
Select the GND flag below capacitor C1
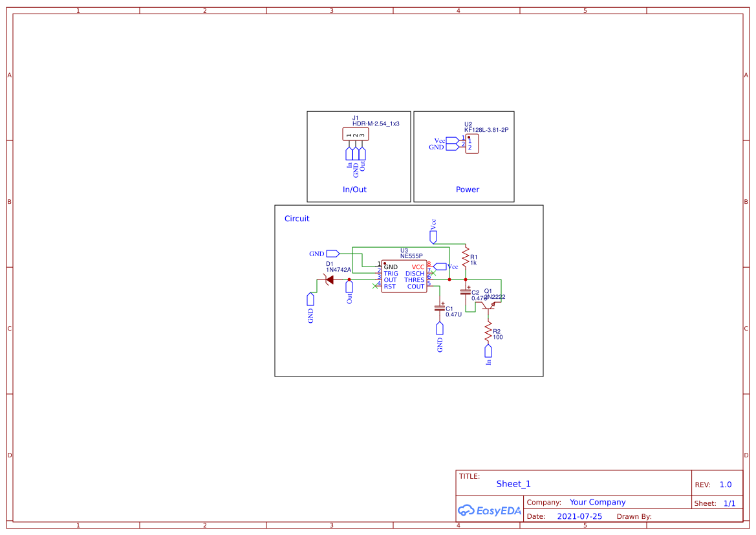(440, 329)
